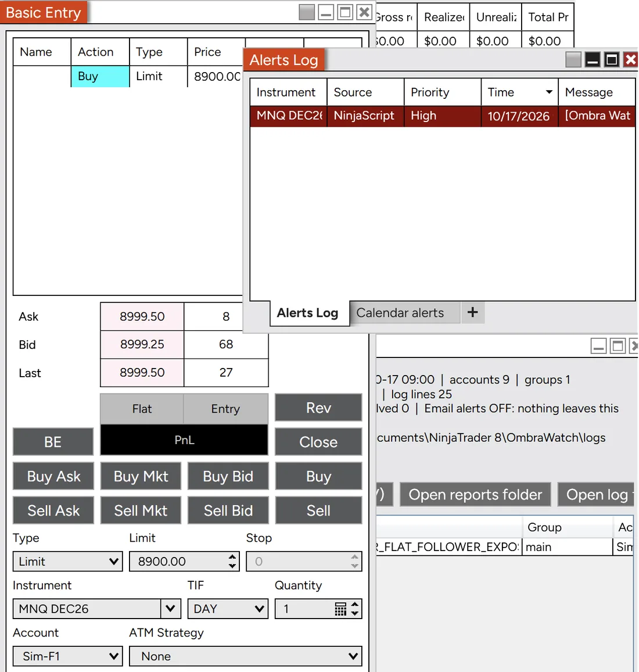Maximize the Basic Entry window
639x672 pixels.
(345, 12)
